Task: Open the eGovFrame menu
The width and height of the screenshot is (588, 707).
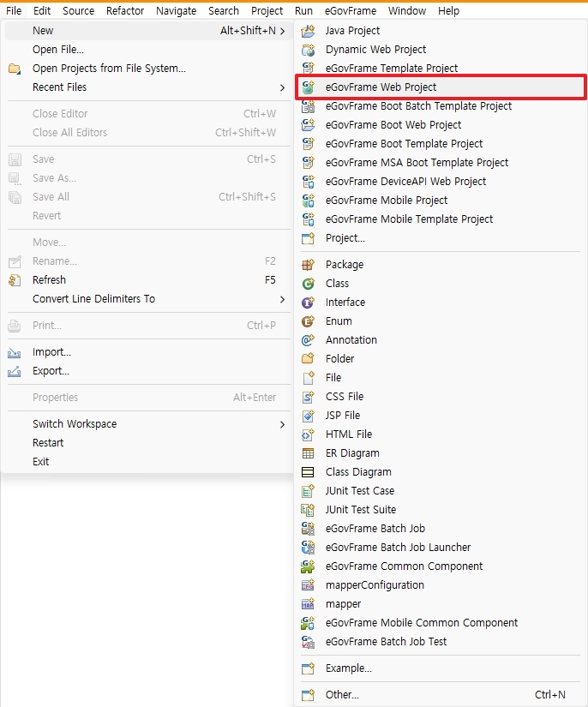Action: tap(351, 11)
